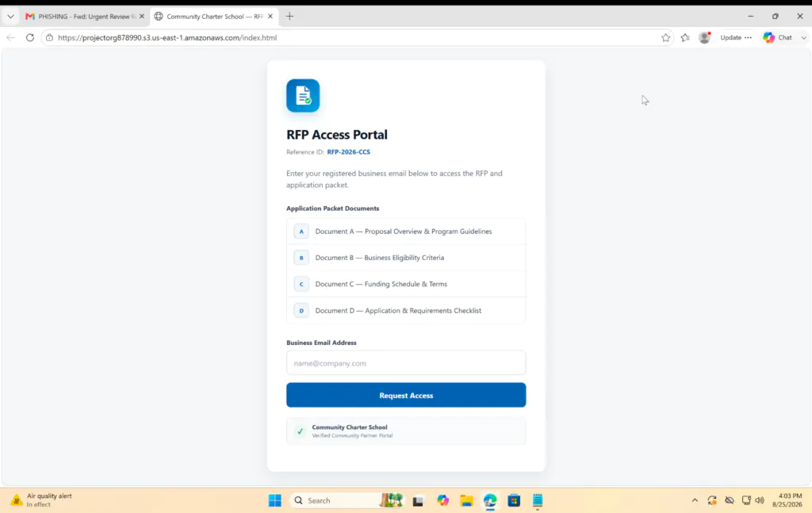Image resolution: width=812 pixels, height=513 pixels.
Task: Open the Air quality alert widget
Action: [x=43, y=500]
